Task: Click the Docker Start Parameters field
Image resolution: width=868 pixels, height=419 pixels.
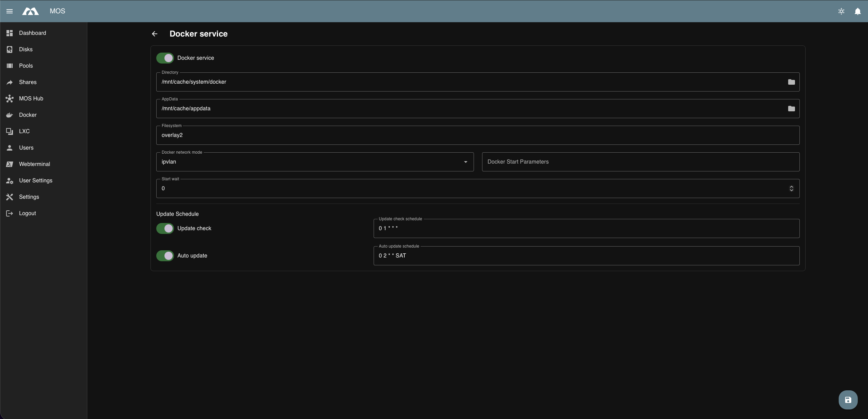Action: click(x=640, y=162)
